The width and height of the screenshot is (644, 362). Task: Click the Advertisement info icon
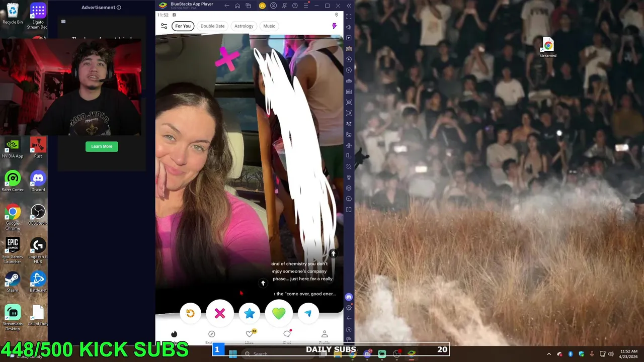[119, 8]
